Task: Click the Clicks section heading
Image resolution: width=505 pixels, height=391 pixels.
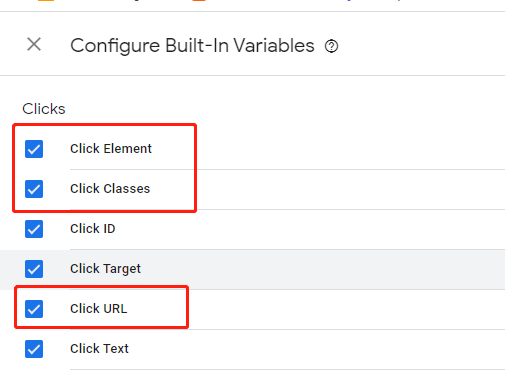Action: (x=44, y=109)
